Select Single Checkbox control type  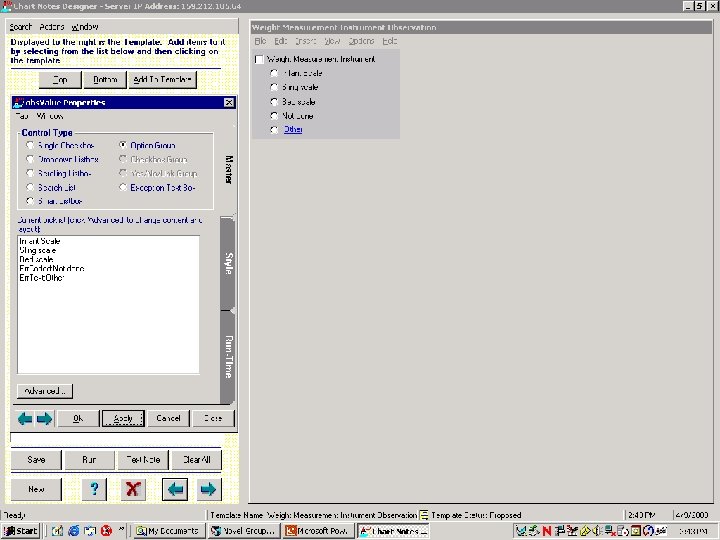coord(31,145)
